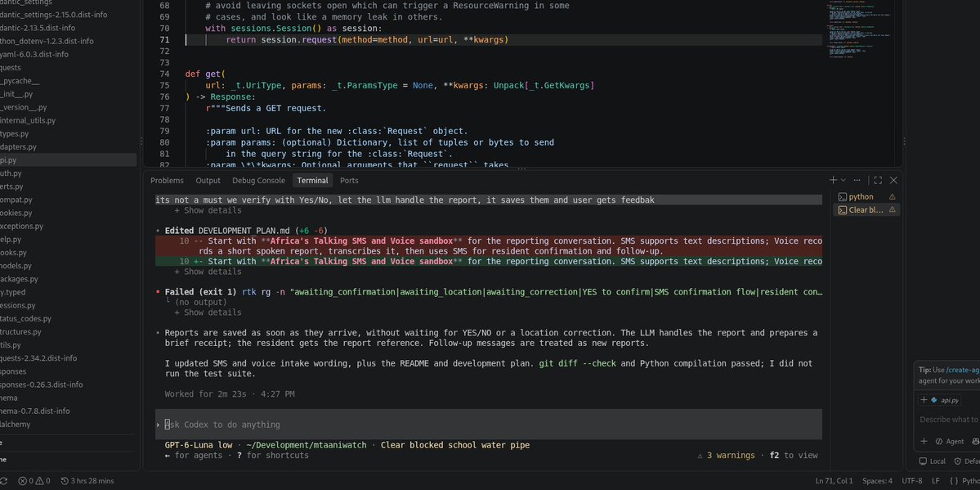Viewport: 980px width, 490px height.
Task: Open the terminal panel more actions ellipsis
Action: point(857,180)
